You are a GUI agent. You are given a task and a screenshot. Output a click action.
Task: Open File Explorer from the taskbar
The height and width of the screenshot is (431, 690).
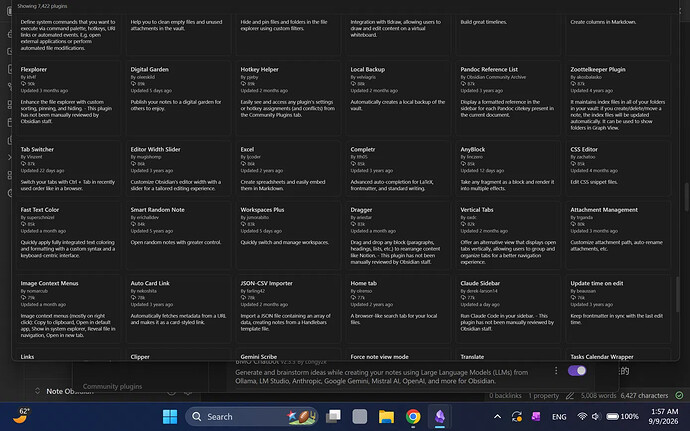tap(386, 416)
